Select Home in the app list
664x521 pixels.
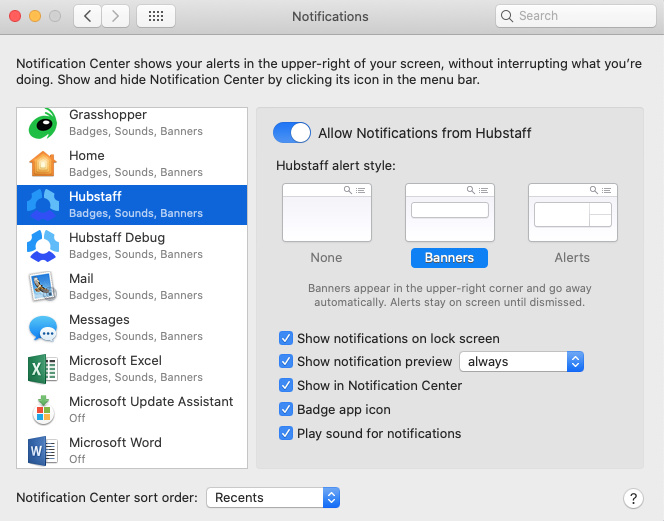[x=132, y=164]
